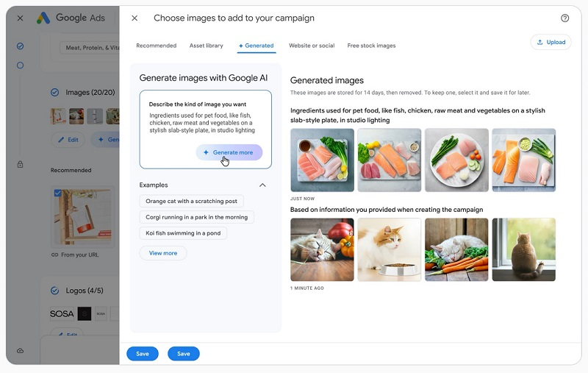Image resolution: width=588 pixels, height=373 pixels.
Task: Click the Upload button
Action: (551, 42)
